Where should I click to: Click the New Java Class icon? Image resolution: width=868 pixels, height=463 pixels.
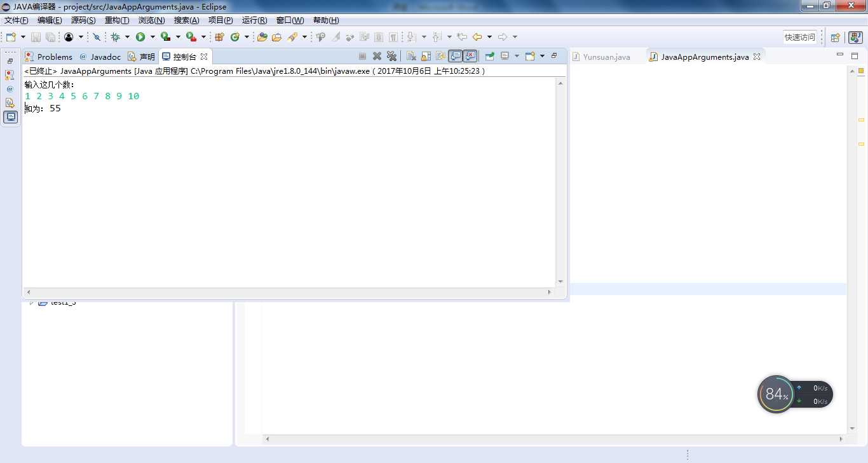click(x=235, y=38)
